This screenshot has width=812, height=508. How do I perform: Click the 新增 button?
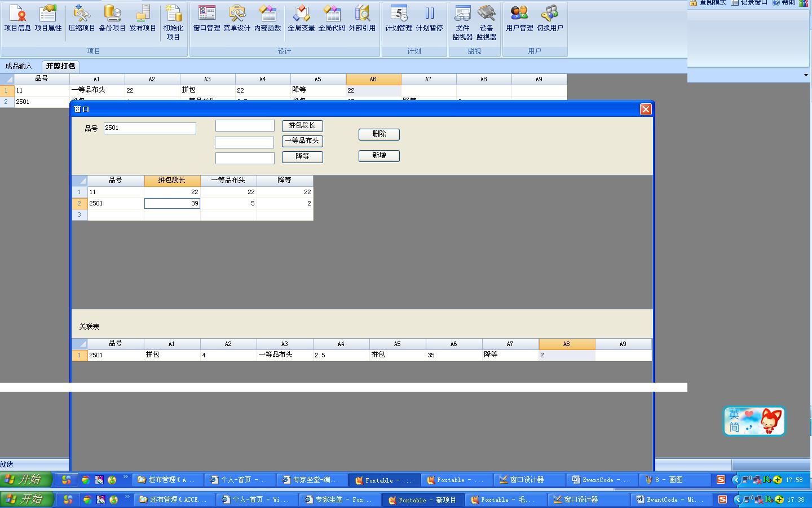click(379, 156)
